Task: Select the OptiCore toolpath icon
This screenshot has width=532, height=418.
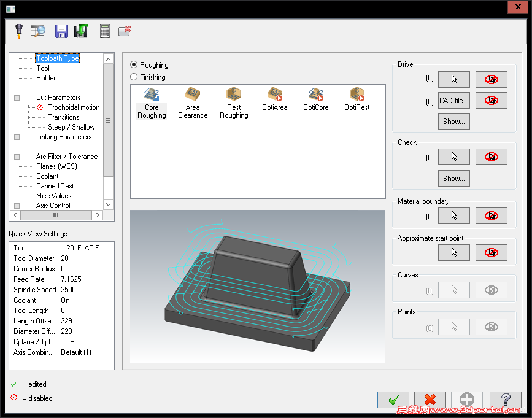Action: pyautogui.click(x=316, y=99)
